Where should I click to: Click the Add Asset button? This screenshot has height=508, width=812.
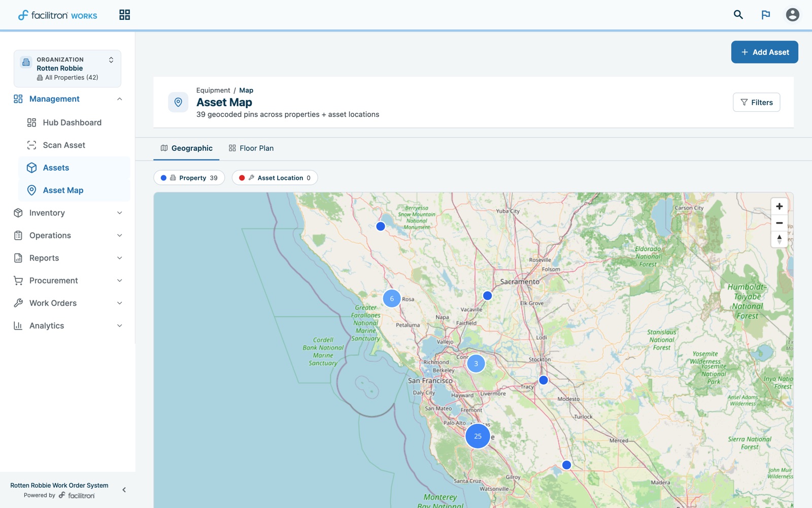tap(764, 52)
